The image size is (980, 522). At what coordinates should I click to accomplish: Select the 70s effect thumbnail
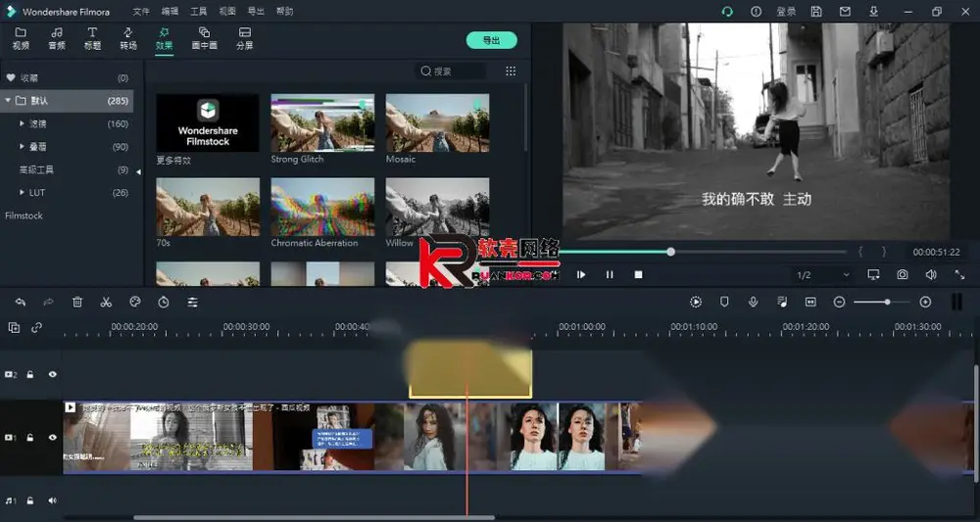click(x=208, y=207)
